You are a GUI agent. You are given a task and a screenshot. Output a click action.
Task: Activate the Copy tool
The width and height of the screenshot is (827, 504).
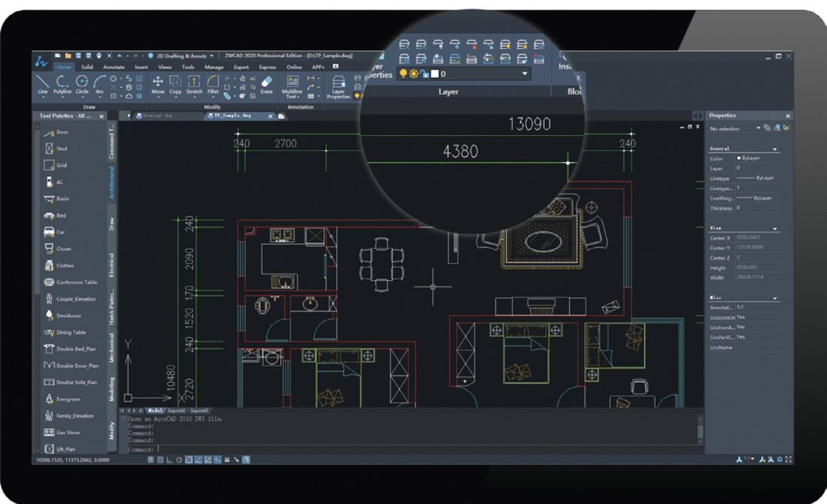pos(175,84)
